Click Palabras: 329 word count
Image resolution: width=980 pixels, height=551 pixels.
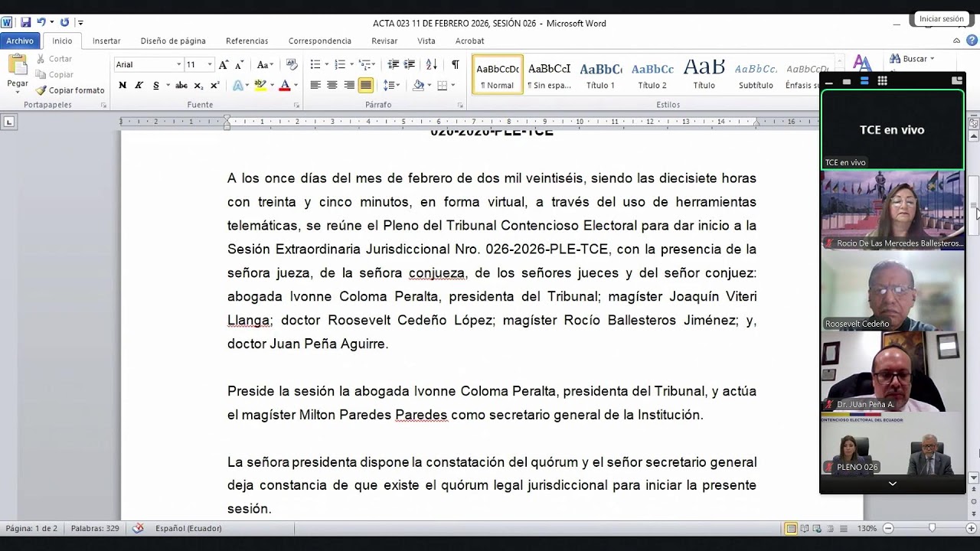coord(95,528)
